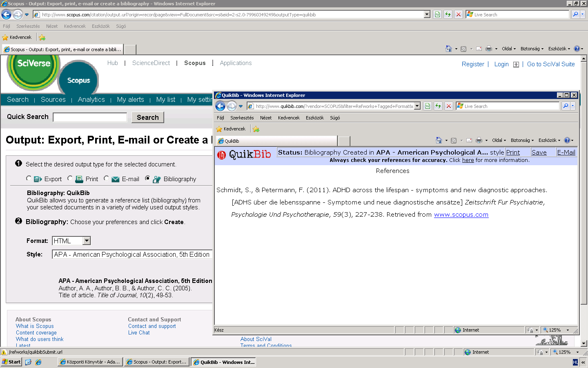
Task: Click the Home icon in the Scopus window command bar
Action: click(x=449, y=49)
